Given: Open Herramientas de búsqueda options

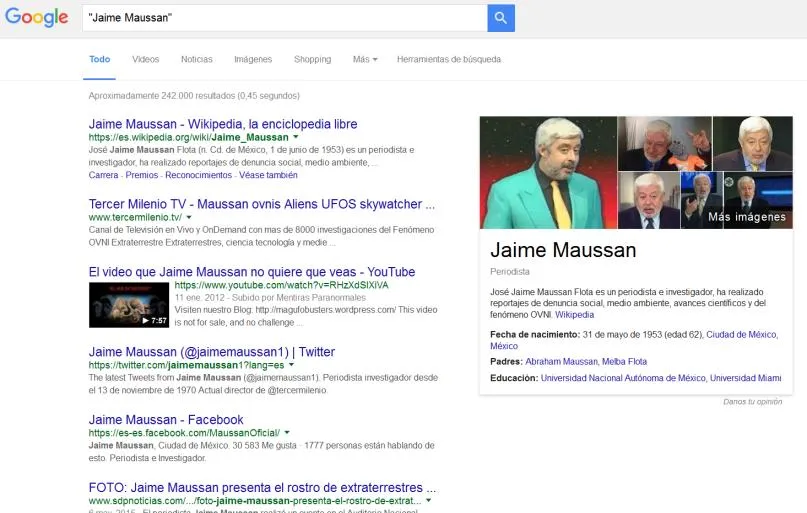Looking at the screenshot, I should (449, 59).
